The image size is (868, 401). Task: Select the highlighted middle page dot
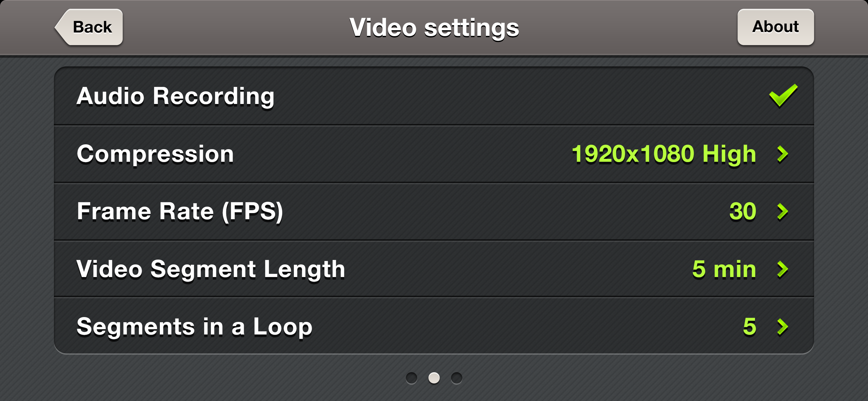click(x=434, y=378)
